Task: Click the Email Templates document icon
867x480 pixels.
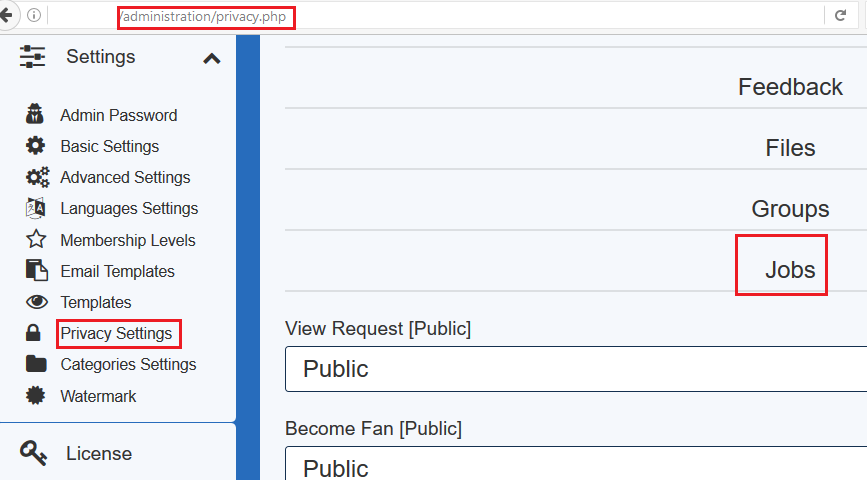Action: point(36,270)
